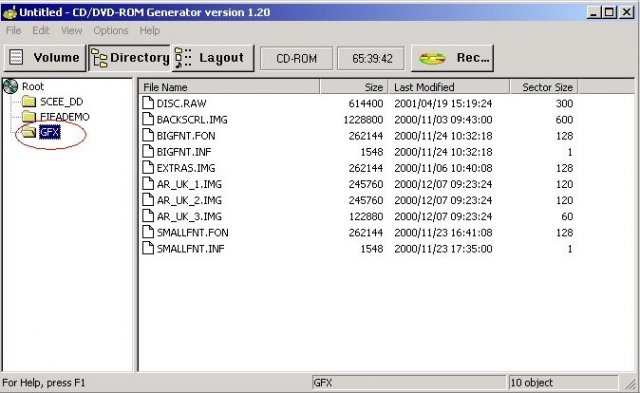Select the Root node in tree
The image size is (640, 393).
coord(33,87)
